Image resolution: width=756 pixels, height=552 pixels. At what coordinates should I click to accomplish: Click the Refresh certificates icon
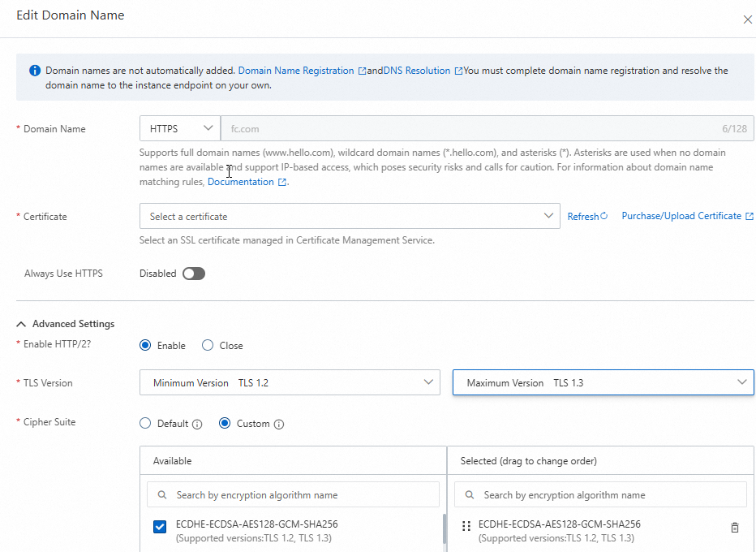[604, 217]
